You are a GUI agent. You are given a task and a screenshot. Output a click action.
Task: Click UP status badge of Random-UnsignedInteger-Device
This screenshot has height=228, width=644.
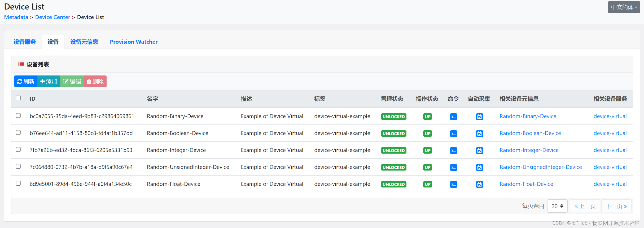427,167
